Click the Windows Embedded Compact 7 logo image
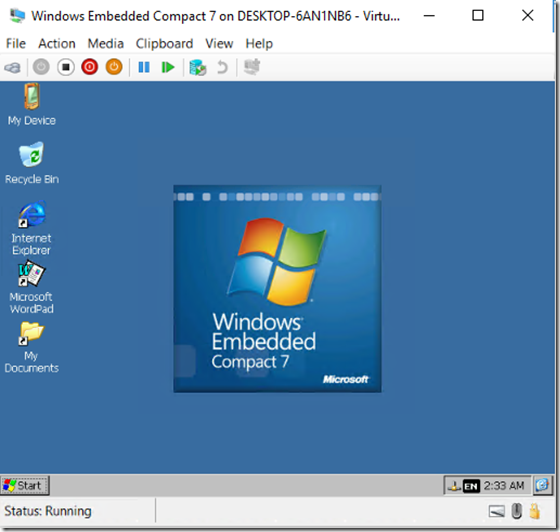The height and width of the screenshot is (532, 560). click(277, 289)
